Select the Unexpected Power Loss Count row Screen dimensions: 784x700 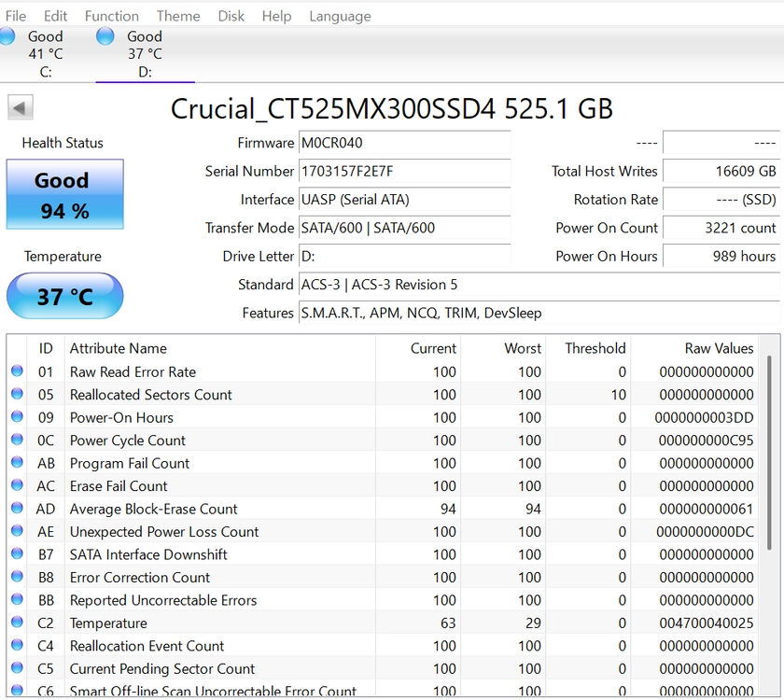tap(383, 531)
